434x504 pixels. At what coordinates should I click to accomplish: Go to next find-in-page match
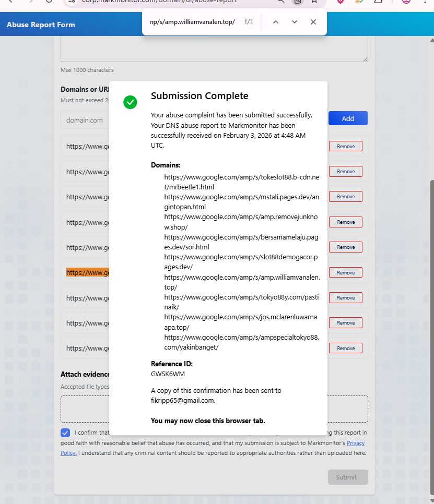[295, 22]
